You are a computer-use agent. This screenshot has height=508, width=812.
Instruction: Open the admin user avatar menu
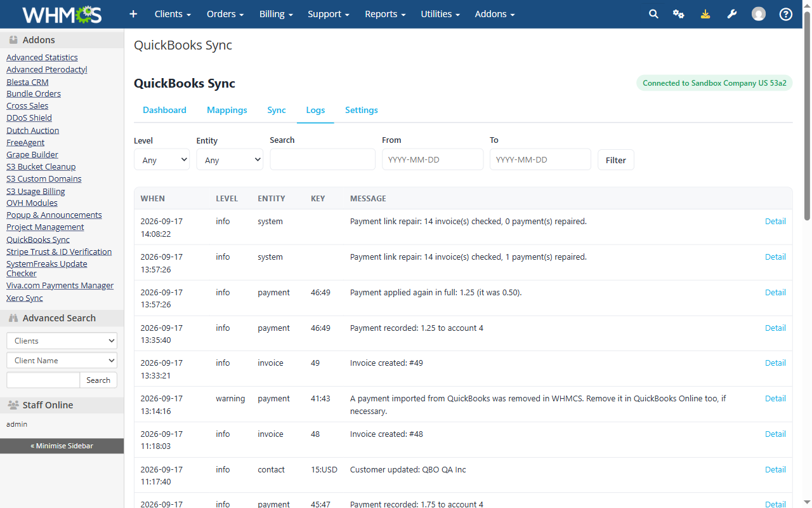point(759,14)
